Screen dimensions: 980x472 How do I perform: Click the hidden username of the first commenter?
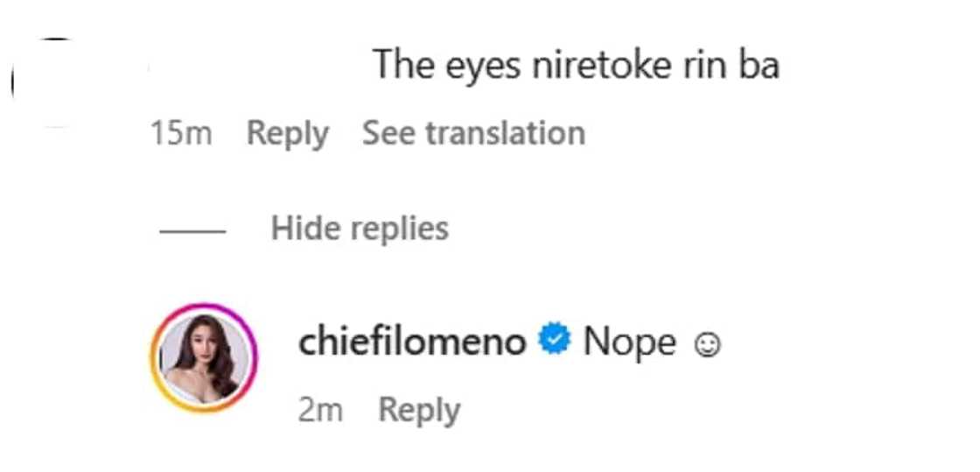pyautogui.click(x=254, y=66)
